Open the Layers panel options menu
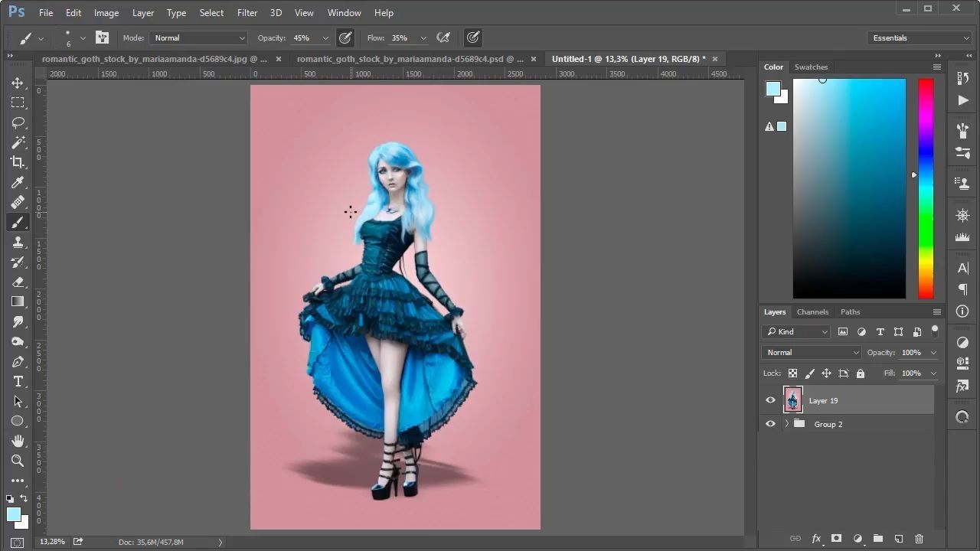Viewport: 980px width, 551px height. click(x=937, y=312)
